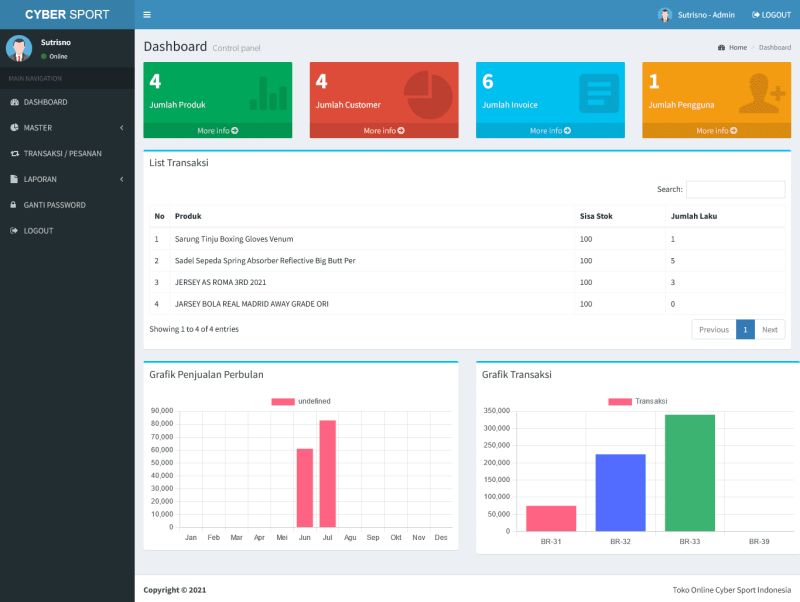Click the add-user icon on Jumlah Pengguna card
Viewport: 800px width, 602px height.
coord(761,93)
